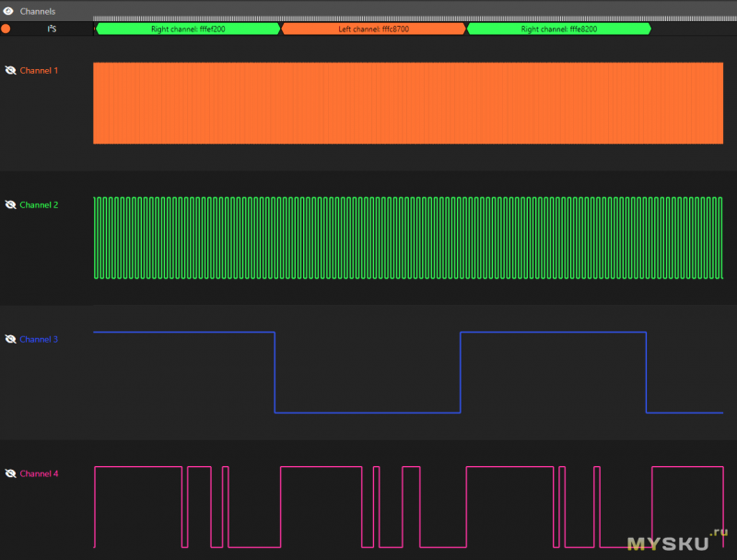Click the orange circle beside I²S decoder
The width and height of the screenshot is (737, 560).
click(x=6, y=29)
